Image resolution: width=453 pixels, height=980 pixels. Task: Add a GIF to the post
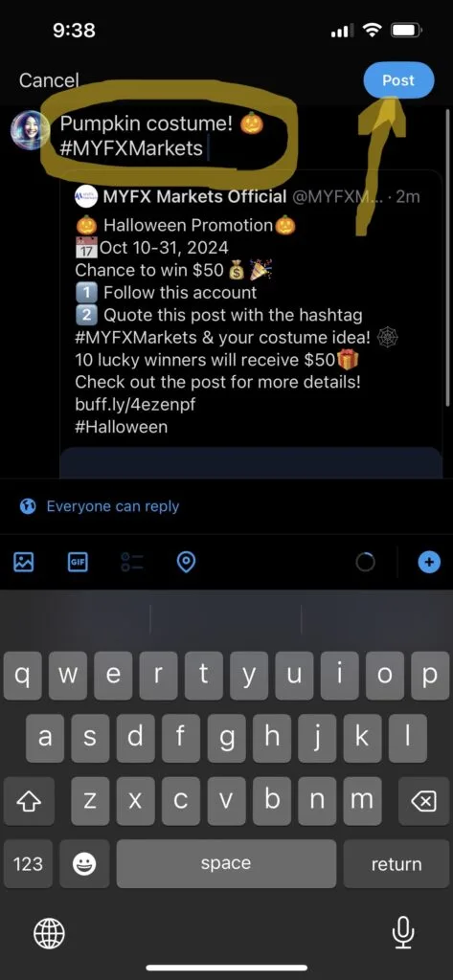[78, 563]
